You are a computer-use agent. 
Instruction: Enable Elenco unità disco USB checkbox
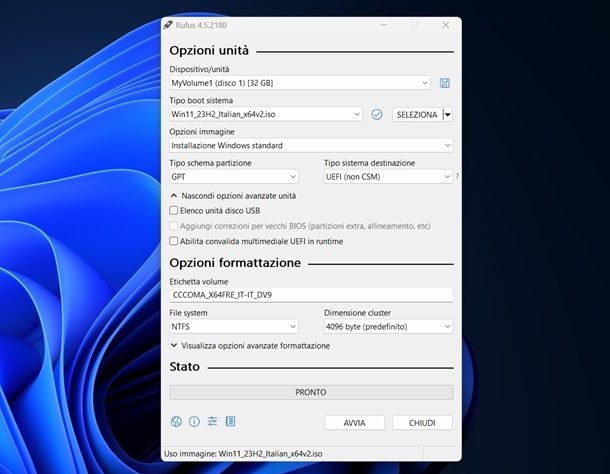174,211
